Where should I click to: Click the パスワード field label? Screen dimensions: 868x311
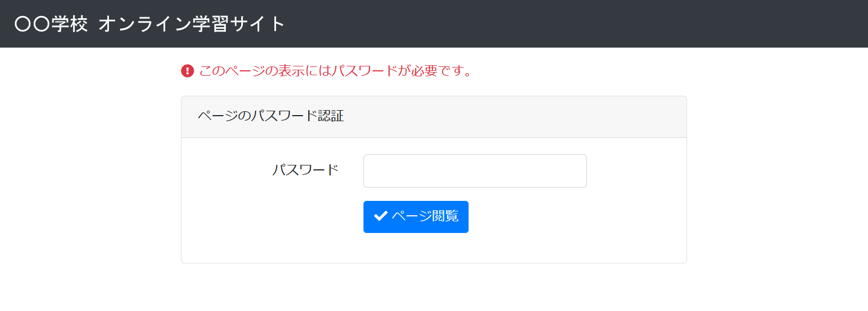tap(305, 170)
